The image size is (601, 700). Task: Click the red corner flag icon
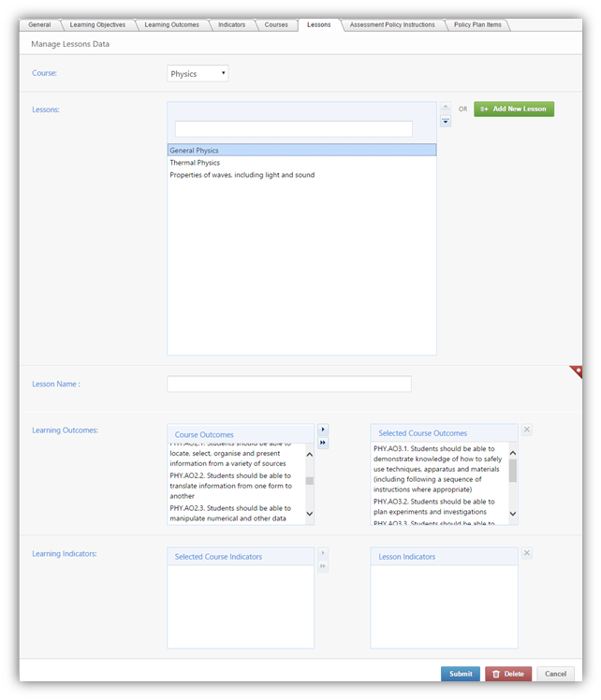click(577, 372)
